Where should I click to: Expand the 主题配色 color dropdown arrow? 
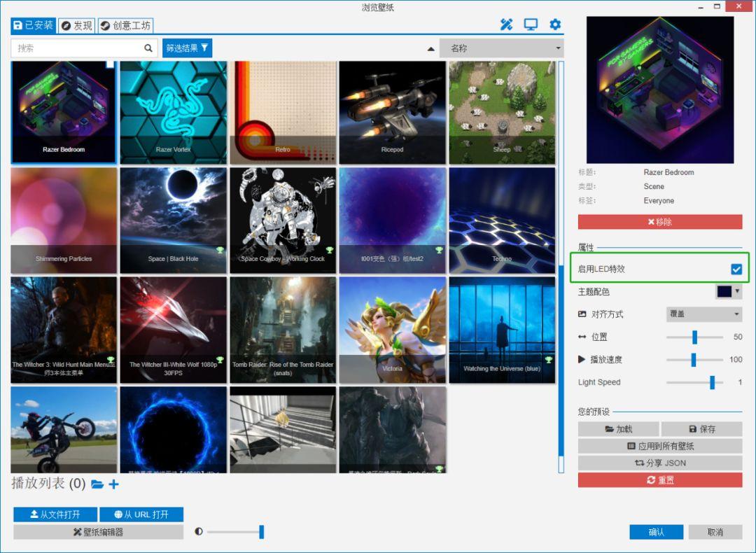736,291
